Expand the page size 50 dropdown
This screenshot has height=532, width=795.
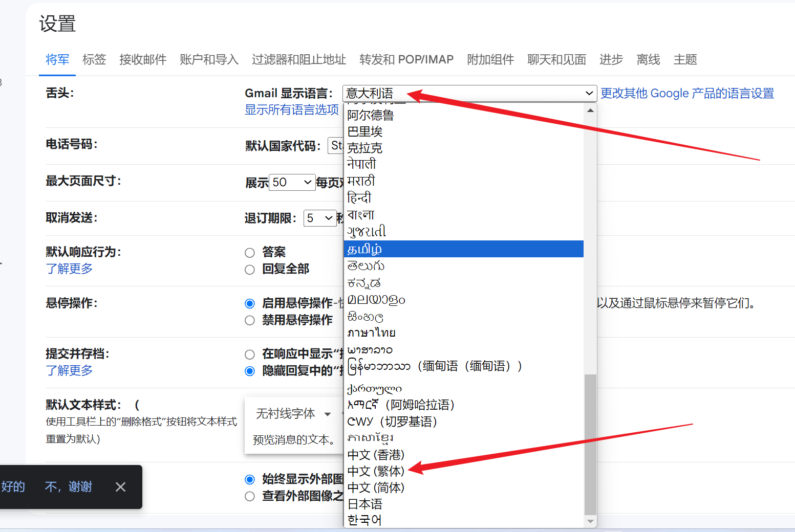click(x=292, y=183)
